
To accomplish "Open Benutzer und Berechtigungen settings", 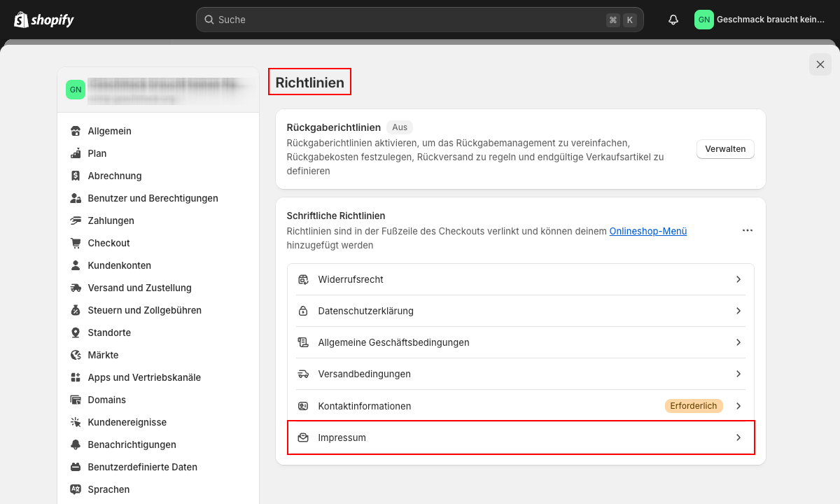I will click(x=153, y=198).
